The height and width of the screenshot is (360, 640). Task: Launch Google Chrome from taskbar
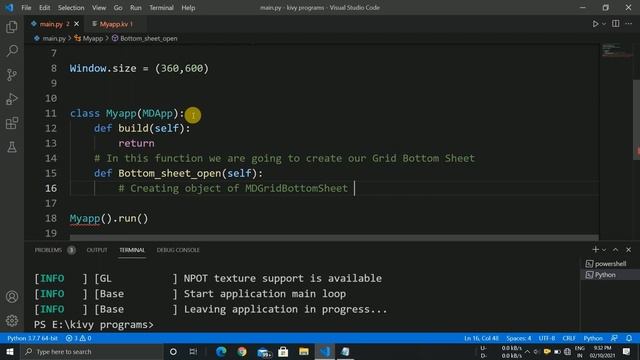[x=242, y=351]
